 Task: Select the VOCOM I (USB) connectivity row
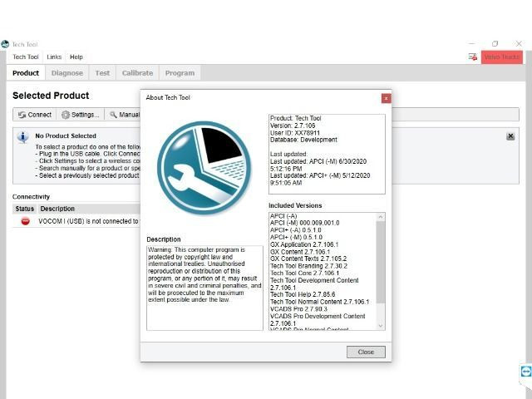click(x=76, y=221)
